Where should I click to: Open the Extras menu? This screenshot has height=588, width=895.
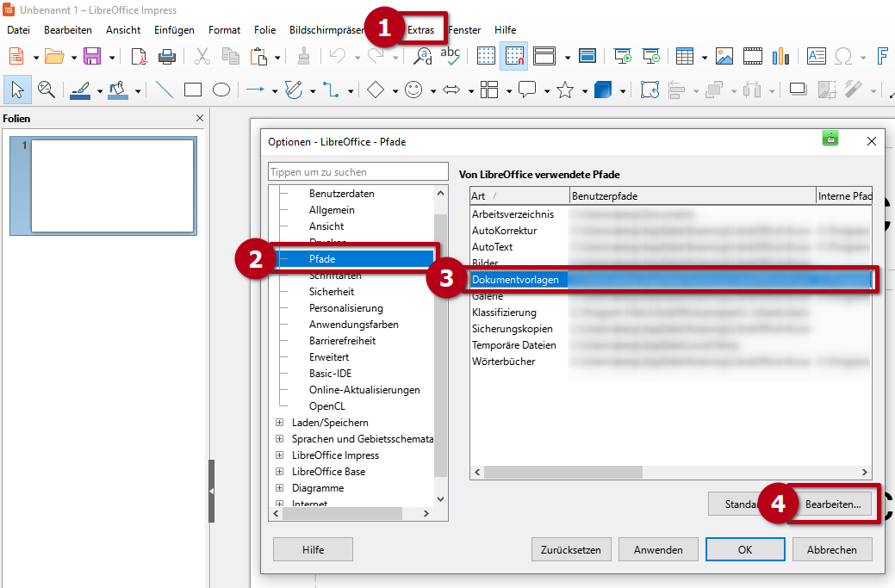click(x=420, y=30)
